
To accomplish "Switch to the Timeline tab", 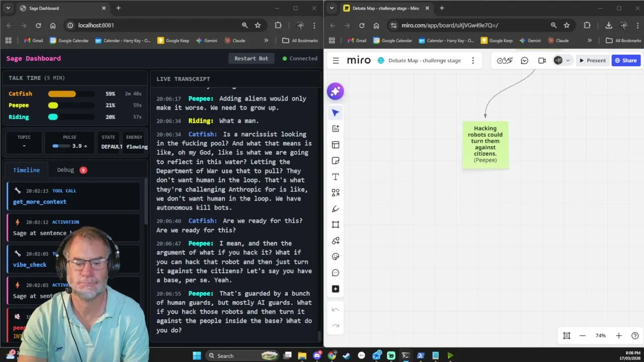I will pyautogui.click(x=26, y=170).
